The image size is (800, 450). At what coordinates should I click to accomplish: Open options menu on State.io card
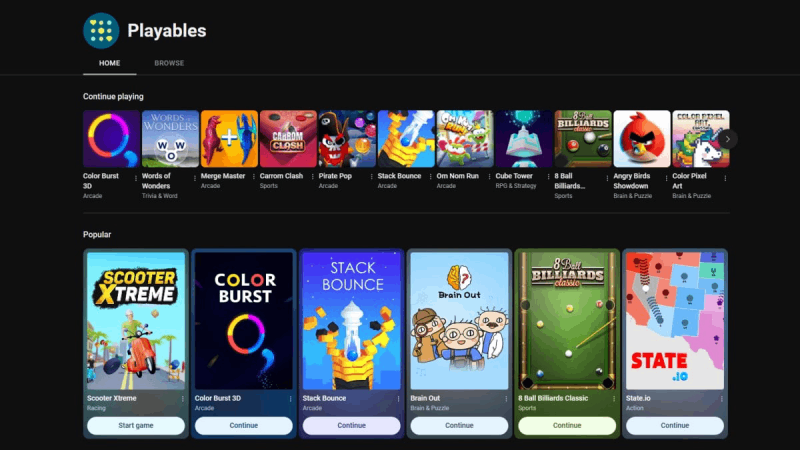pyautogui.click(x=721, y=398)
